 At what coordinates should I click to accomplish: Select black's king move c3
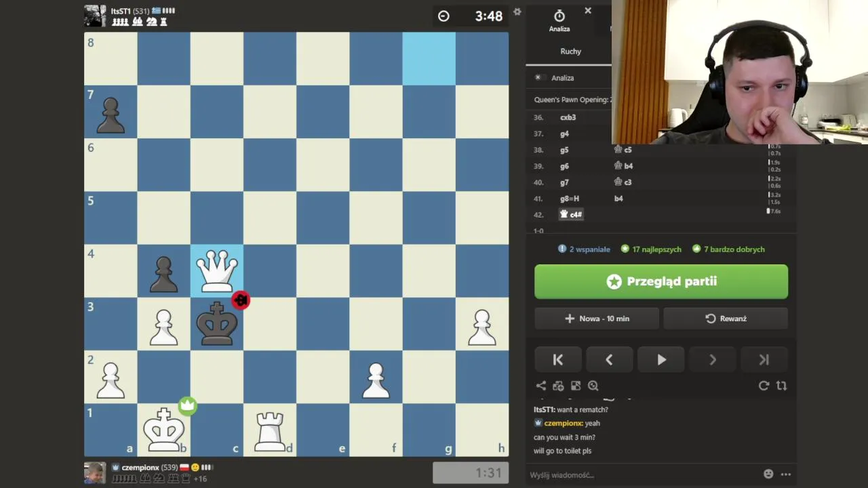pyautogui.click(x=623, y=182)
